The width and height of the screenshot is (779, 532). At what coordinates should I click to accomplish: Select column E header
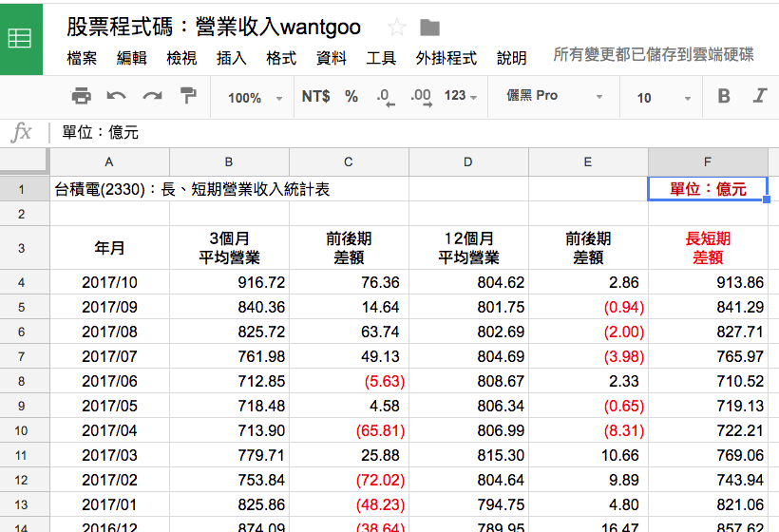(588, 161)
